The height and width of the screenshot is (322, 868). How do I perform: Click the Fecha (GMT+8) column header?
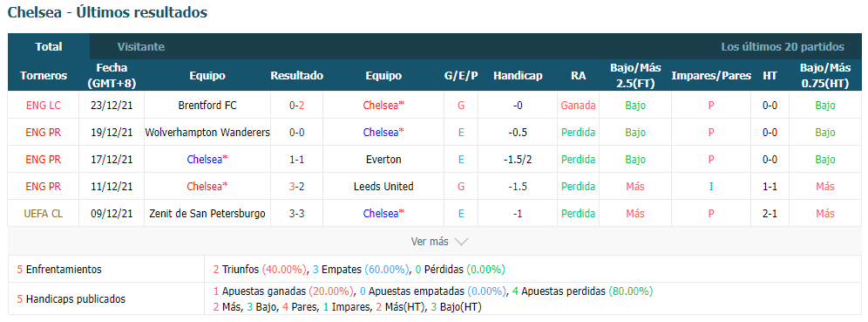pyautogui.click(x=112, y=76)
